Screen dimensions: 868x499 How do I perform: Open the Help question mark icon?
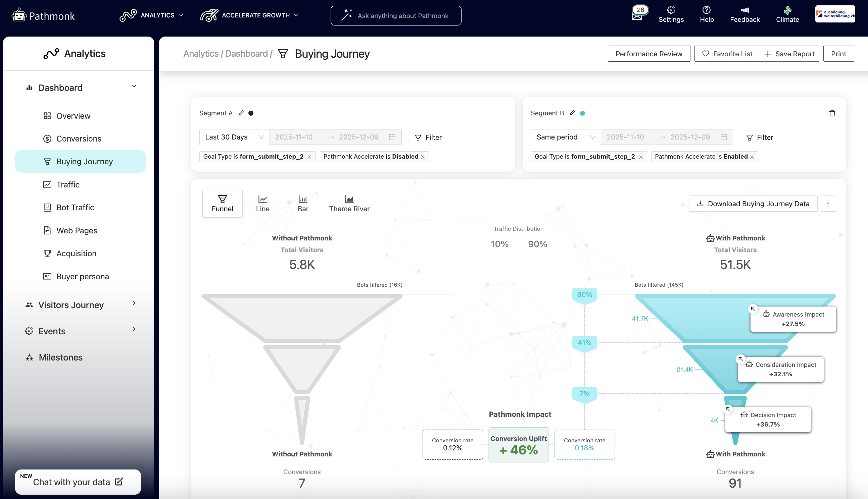(x=707, y=10)
